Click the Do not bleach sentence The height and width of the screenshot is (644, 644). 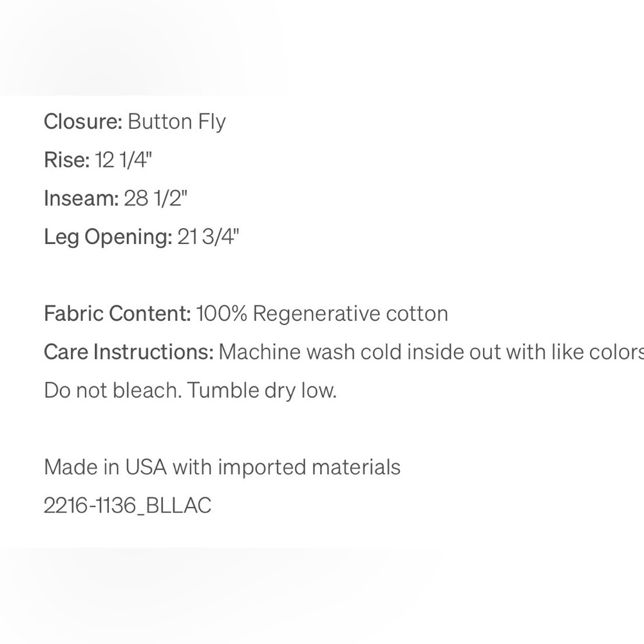tap(113, 390)
